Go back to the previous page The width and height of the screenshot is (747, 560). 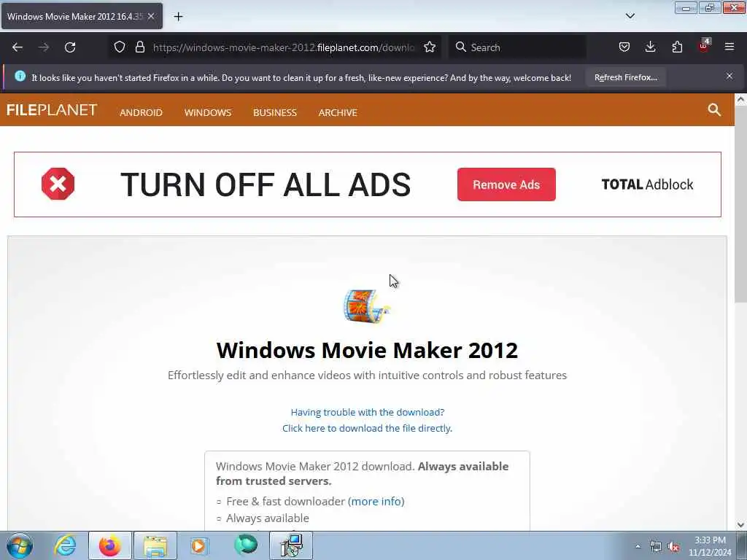point(18,47)
